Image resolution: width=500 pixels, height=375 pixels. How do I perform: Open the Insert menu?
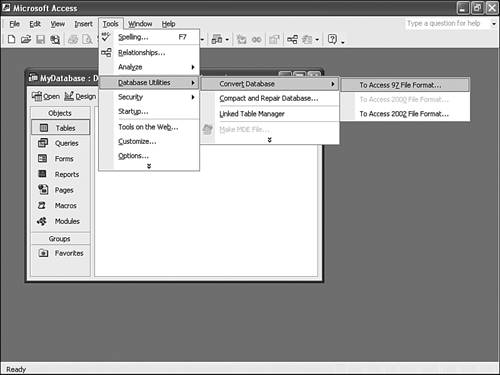(83, 24)
